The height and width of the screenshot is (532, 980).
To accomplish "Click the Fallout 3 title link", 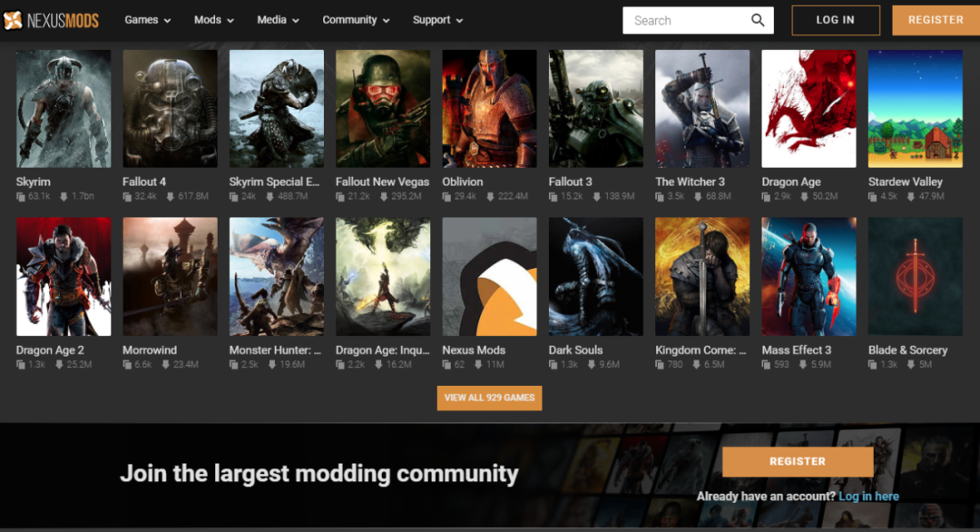I will [x=570, y=182].
